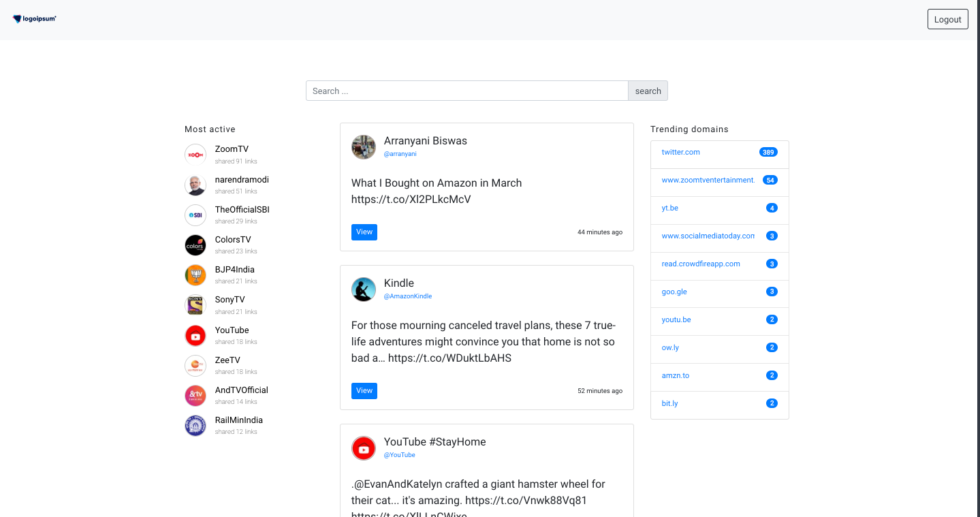Select youtu.be trending domain
The width and height of the screenshot is (980, 517).
676,319
